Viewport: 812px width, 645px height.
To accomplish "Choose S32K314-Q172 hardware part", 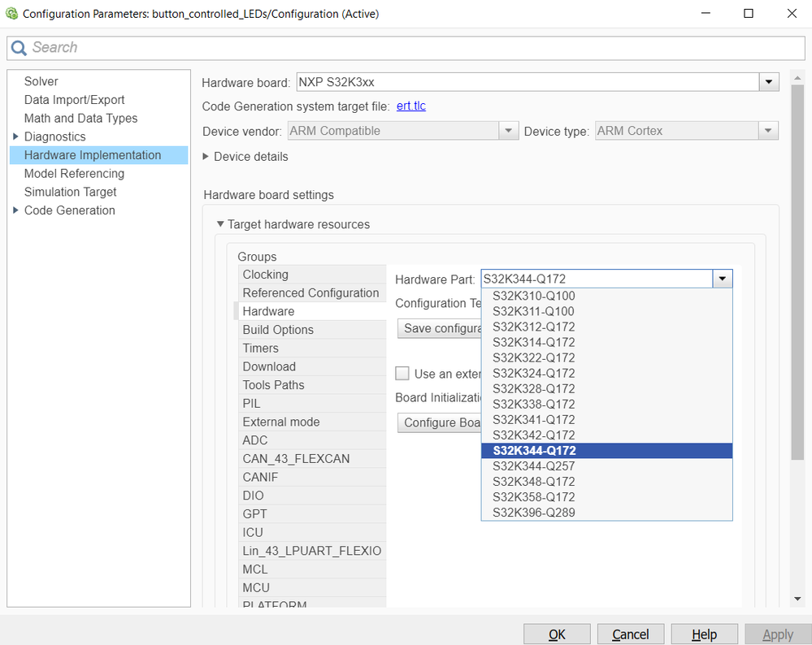I will tap(607, 343).
